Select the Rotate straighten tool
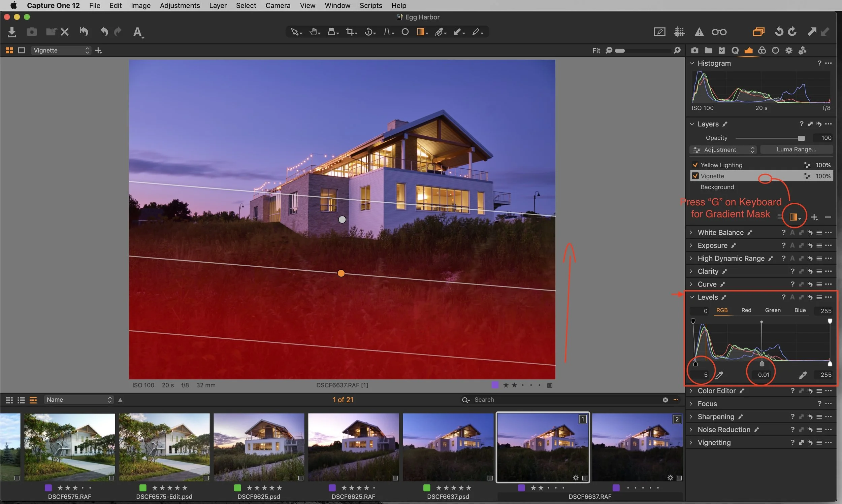Viewport: 842px width, 504px height. point(369,32)
